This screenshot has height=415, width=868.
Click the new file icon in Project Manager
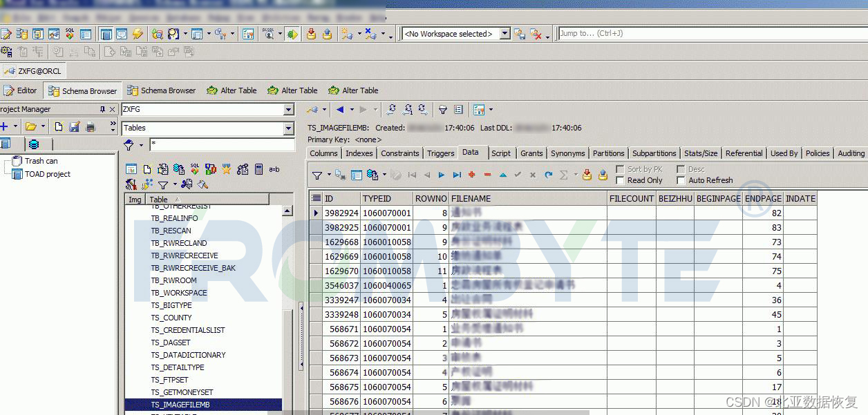(59, 127)
